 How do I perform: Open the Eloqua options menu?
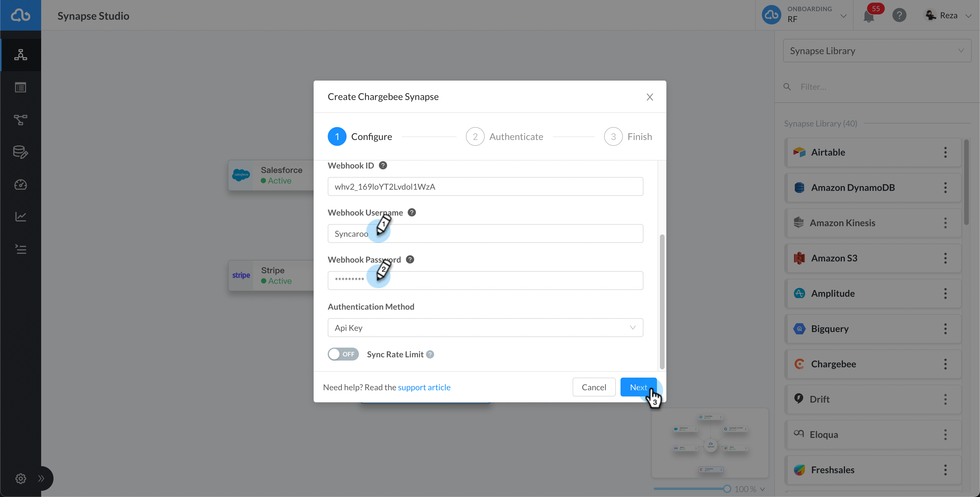point(945,435)
